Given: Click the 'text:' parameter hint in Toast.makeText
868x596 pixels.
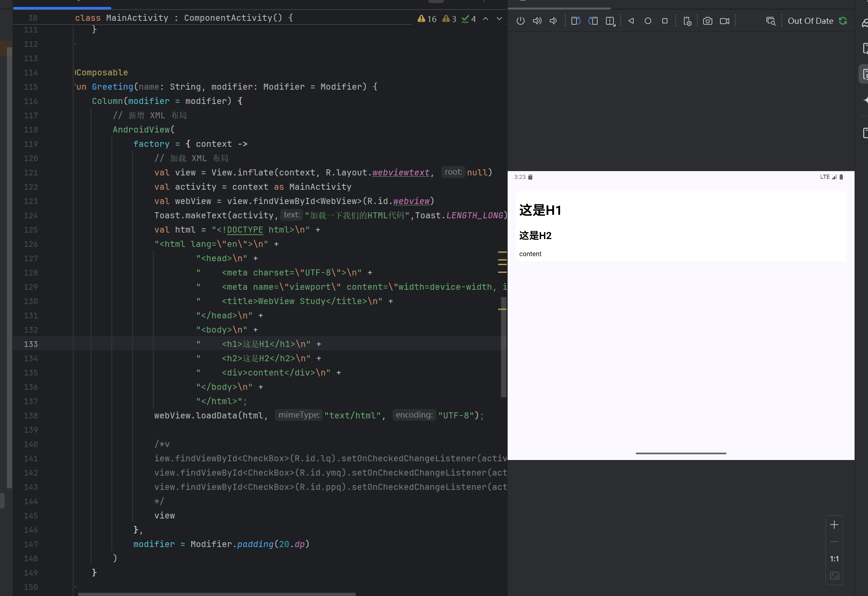Looking at the screenshot, I should [291, 215].
